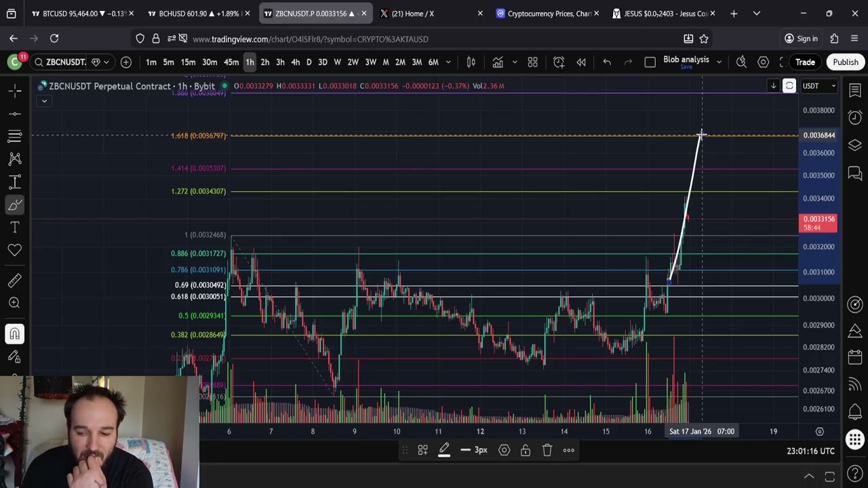
Task: Switch to Home / X browser tab
Action: point(432,14)
